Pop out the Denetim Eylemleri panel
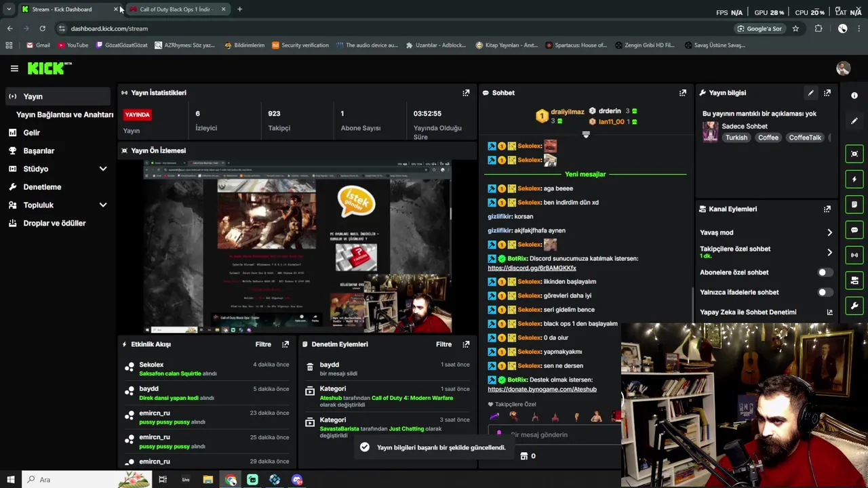The height and width of the screenshot is (488, 868). [x=466, y=344]
